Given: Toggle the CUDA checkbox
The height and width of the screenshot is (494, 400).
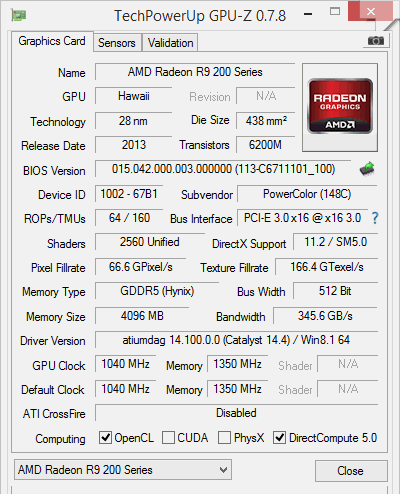Looking at the screenshot, I should tap(168, 438).
